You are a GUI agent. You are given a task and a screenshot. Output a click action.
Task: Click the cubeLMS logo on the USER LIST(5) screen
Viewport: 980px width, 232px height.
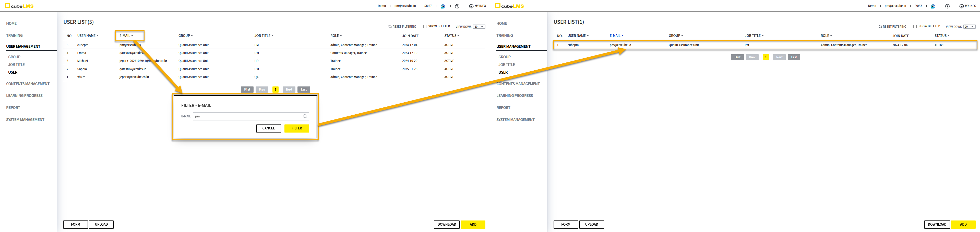click(19, 6)
